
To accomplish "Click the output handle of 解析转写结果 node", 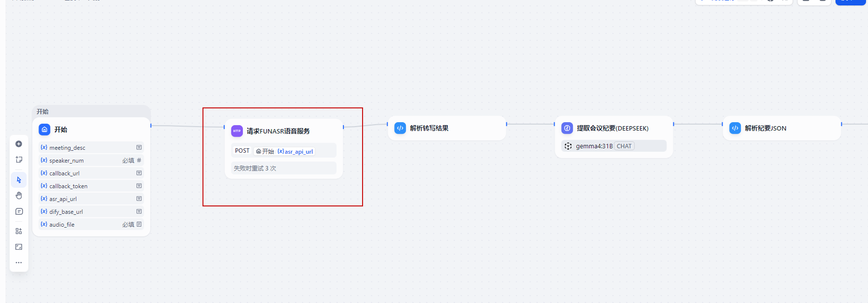I will click(506, 124).
